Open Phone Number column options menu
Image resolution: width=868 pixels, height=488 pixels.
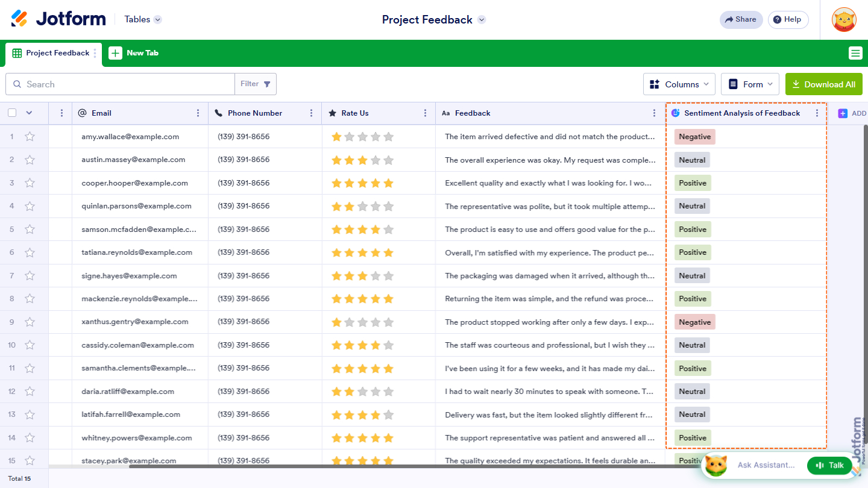311,113
